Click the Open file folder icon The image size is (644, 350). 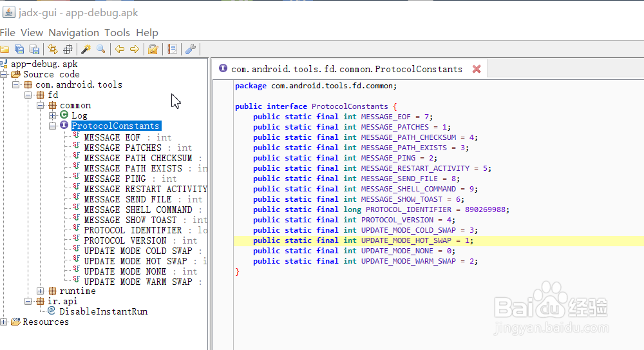(5, 50)
